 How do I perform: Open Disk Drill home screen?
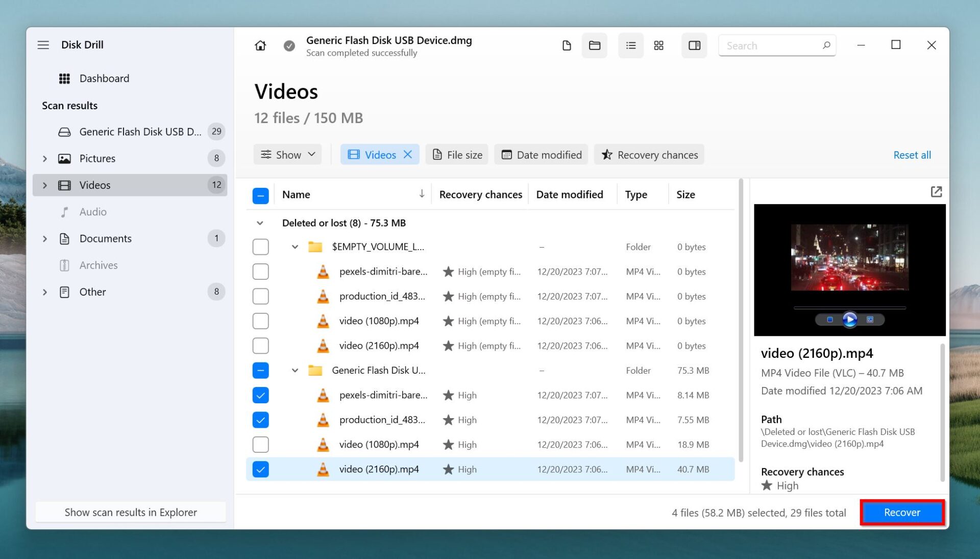coord(260,45)
